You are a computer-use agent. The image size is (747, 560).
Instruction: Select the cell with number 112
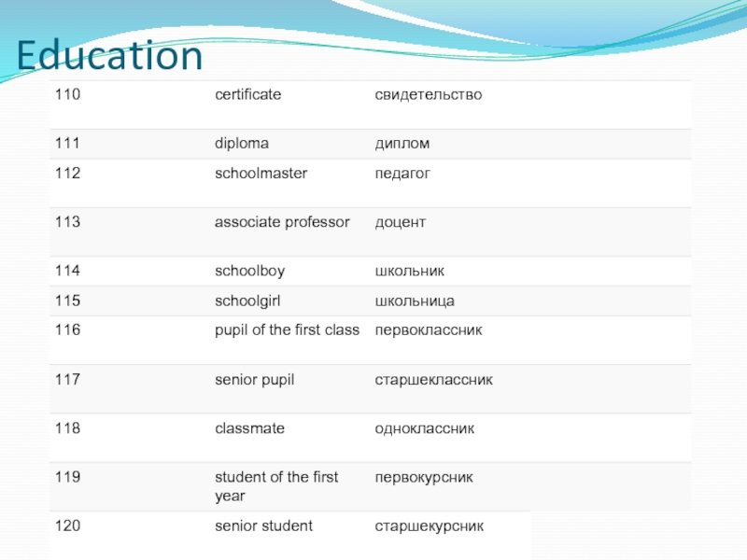(x=67, y=173)
